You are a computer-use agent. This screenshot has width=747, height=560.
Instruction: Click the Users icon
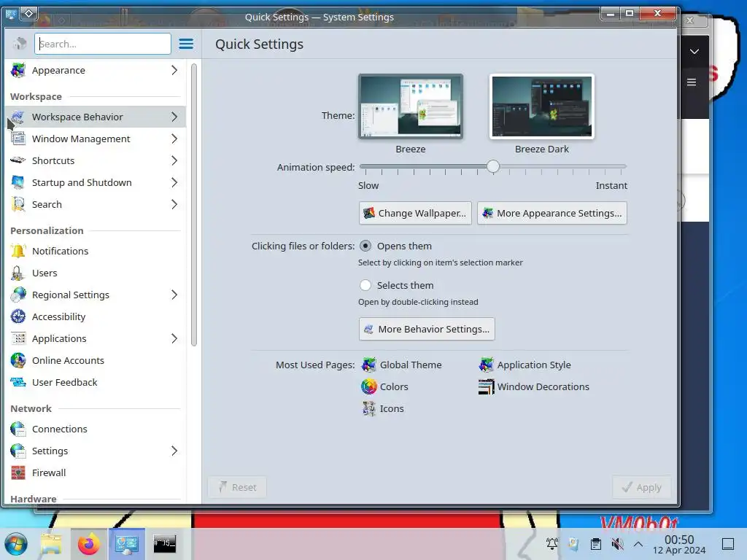[18, 273]
